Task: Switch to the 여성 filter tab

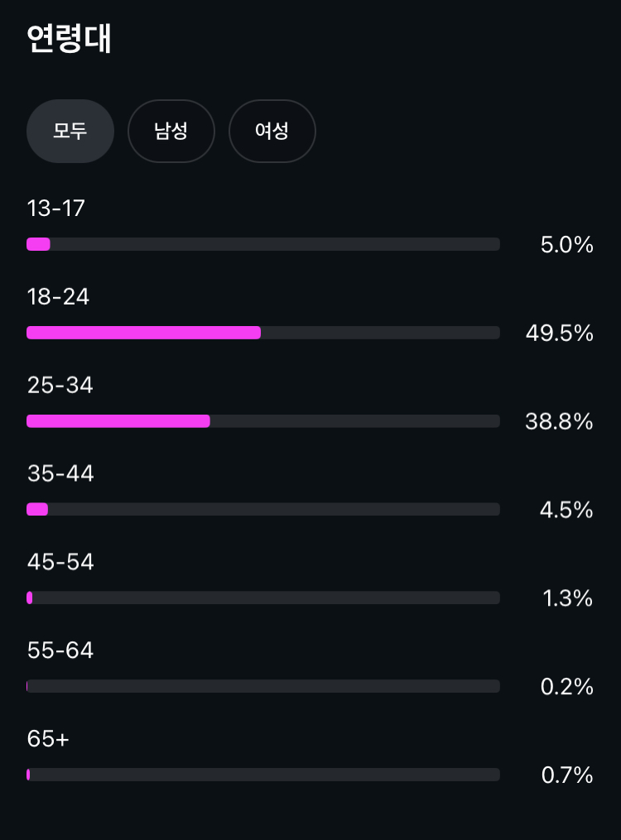Action: point(272,131)
